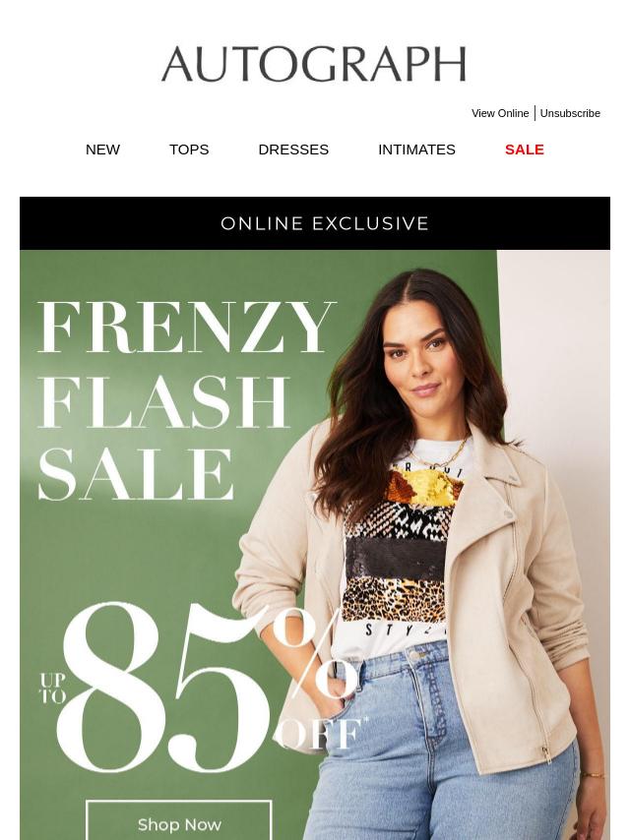630x840 pixels.
Task: Go to the NEW category
Action: click(102, 150)
